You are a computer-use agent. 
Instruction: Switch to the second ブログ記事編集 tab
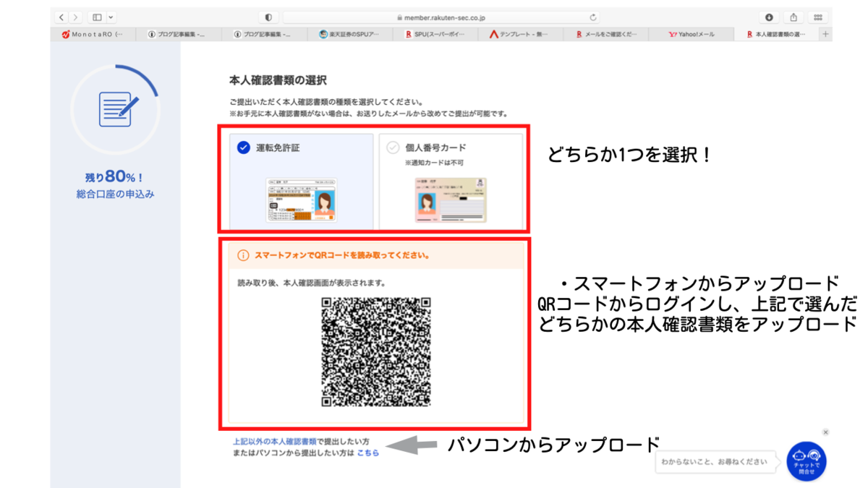coord(264,34)
